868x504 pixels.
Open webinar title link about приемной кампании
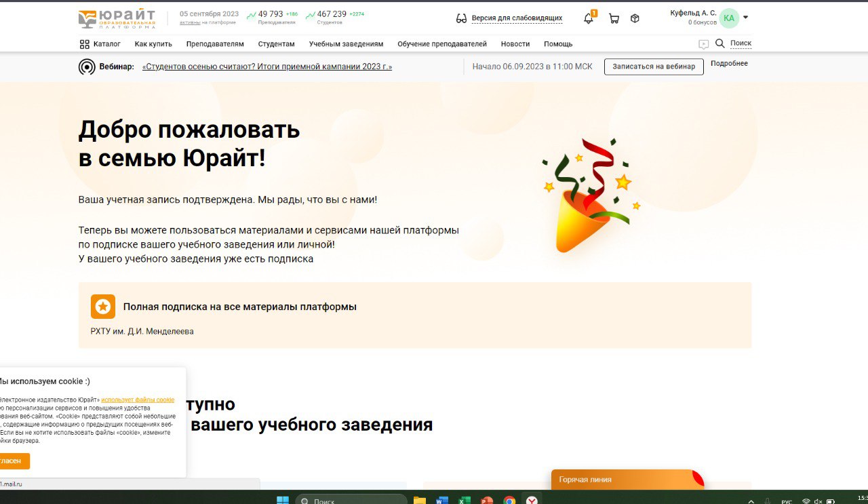pos(267,67)
